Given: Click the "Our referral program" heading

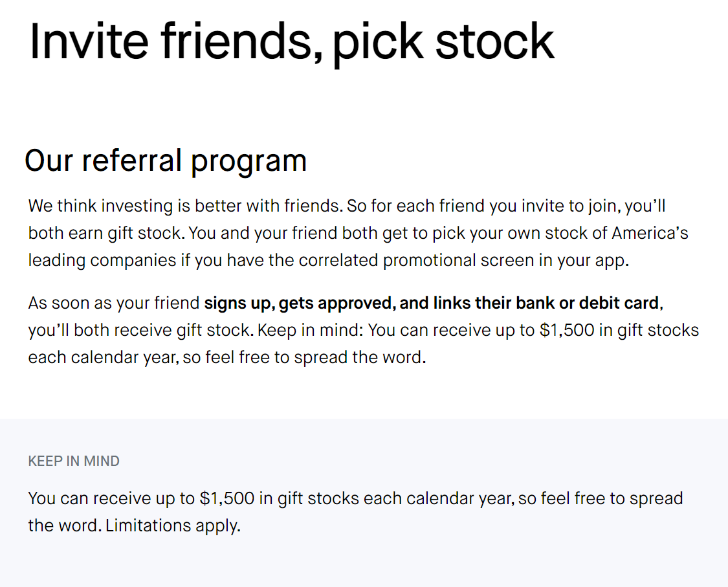Looking at the screenshot, I should pyautogui.click(x=166, y=161).
